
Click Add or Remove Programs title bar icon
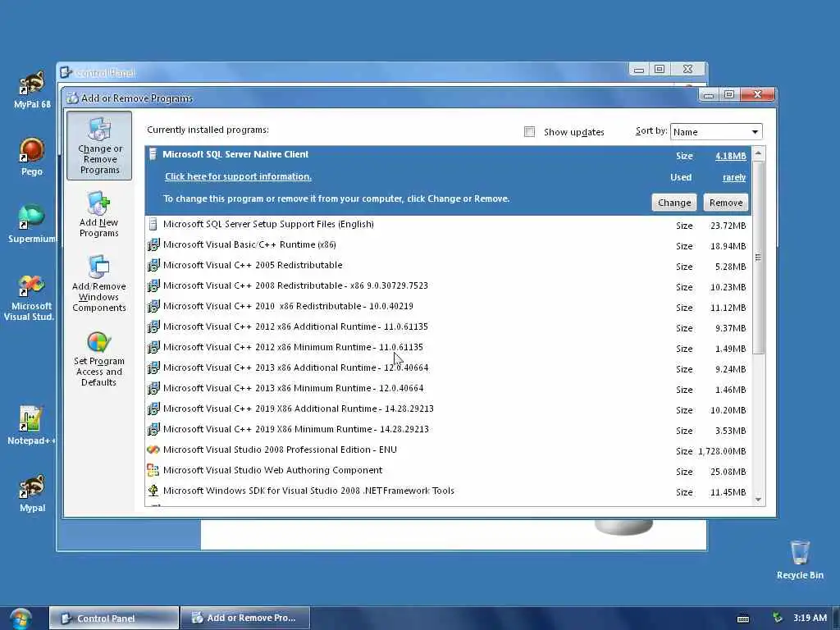(72, 98)
